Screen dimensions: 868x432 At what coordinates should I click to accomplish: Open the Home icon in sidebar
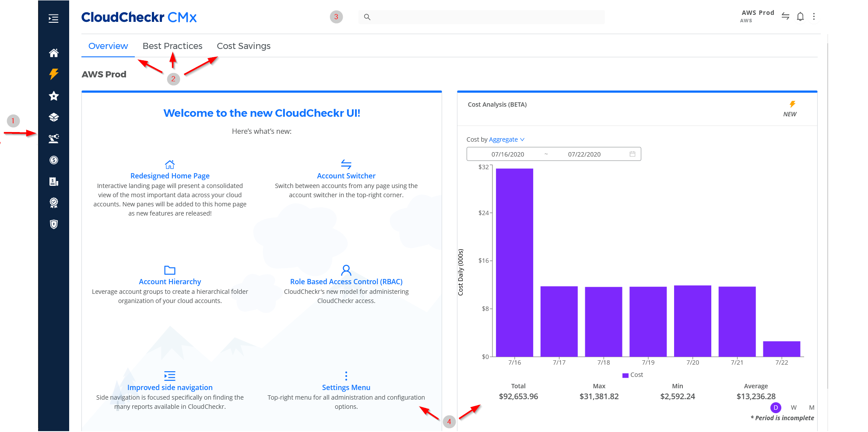pyautogui.click(x=54, y=53)
